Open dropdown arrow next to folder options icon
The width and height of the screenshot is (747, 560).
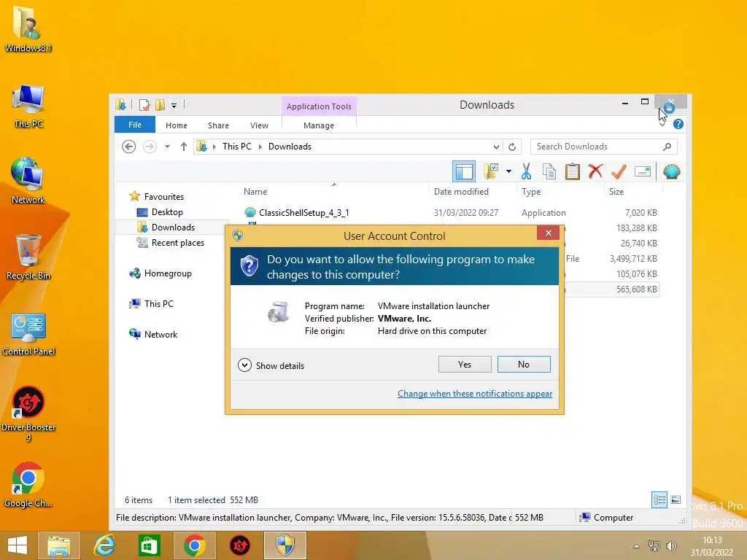pyautogui.click(x=508, y=171)
